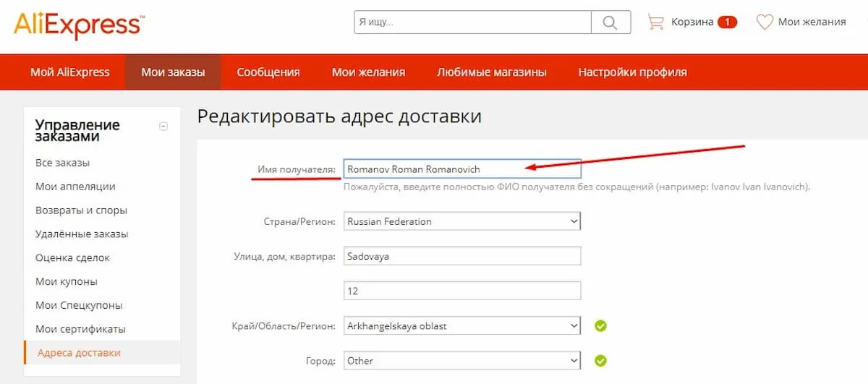Click the Редактировать адрес доставки heading
The height and width of the screenshot is (384, 868).
coord(339,116)
